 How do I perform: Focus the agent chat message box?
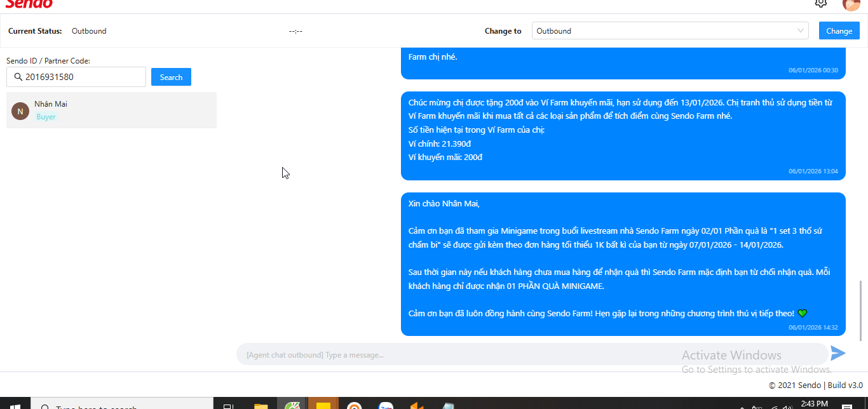532,354
